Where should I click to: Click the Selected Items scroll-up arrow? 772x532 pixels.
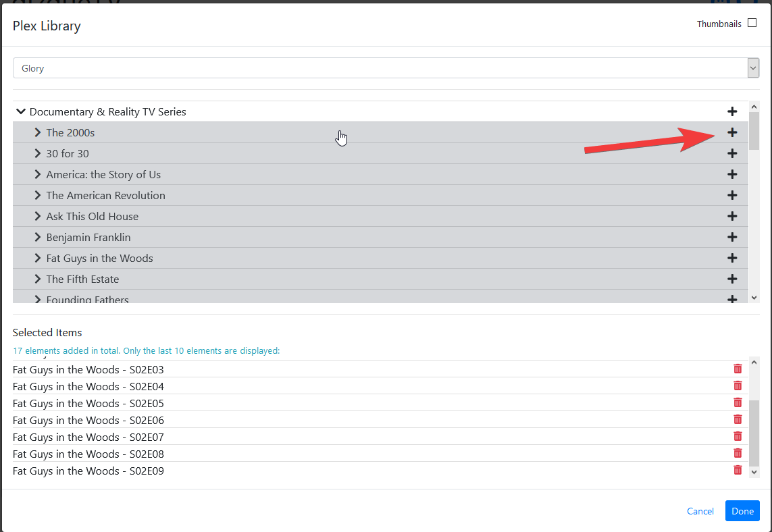[754, 363]
